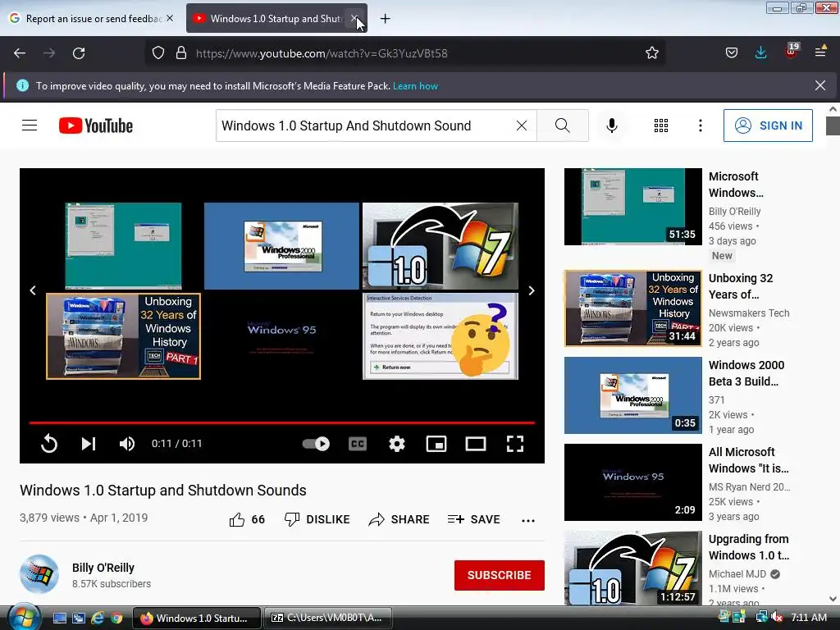Show Firefox downloads panel
Viewport: 840px width, 630px height.
[760, 53]
